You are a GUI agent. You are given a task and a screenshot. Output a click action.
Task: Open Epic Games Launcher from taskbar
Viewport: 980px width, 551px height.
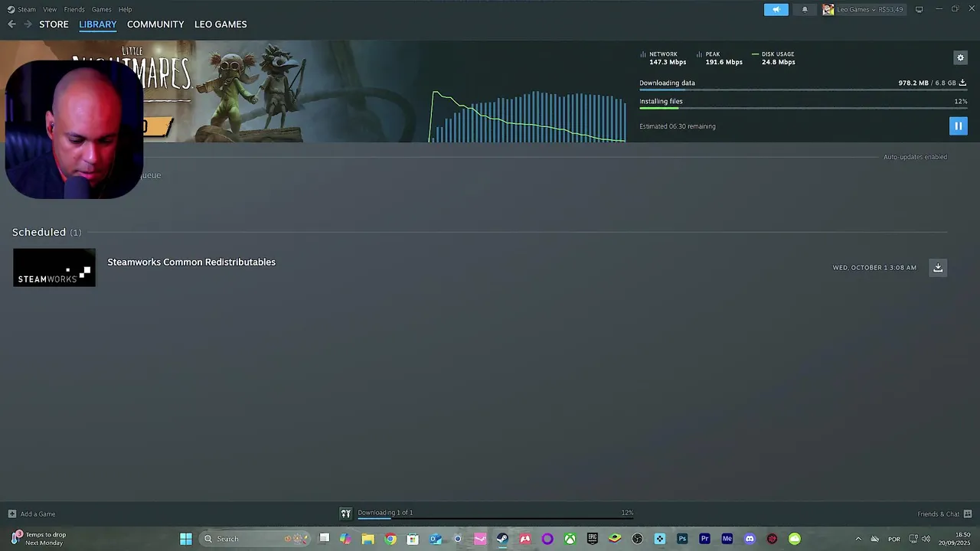pos(593,539)
